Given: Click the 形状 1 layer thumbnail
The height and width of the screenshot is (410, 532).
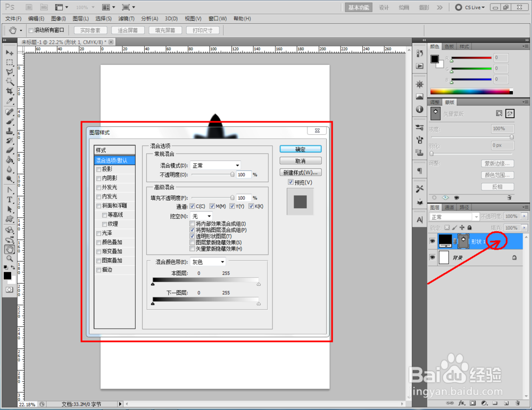Looking at the screenshot, I should click(x=445, y=241).
